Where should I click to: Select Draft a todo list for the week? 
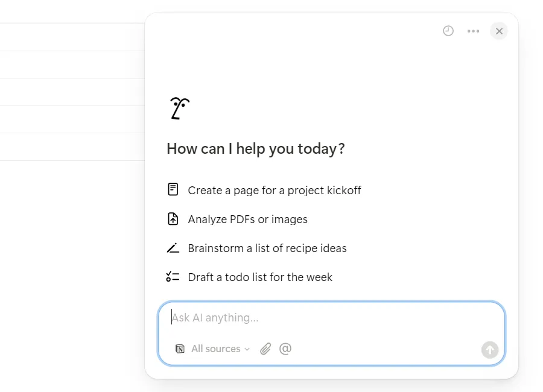(260, 277)
